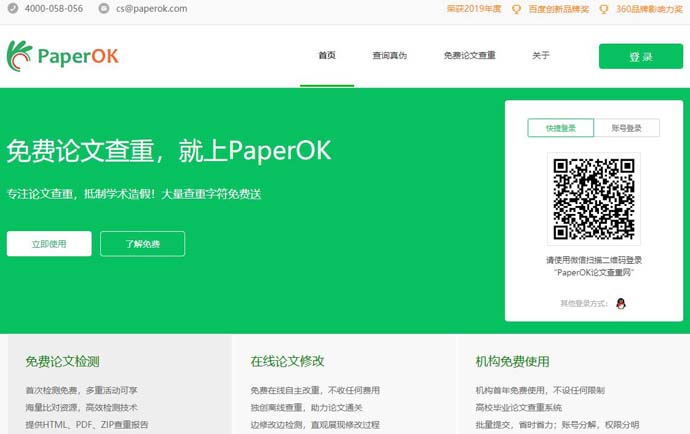The height and width of the screenshot is (434, 690).
Task: Open the 查询真伪 nav item
Action: click(x=390, y=55)
